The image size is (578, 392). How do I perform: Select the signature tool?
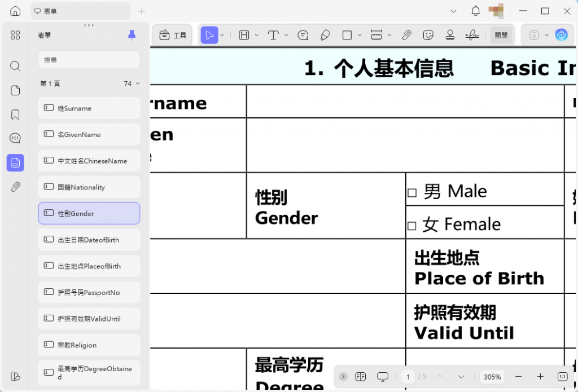pos(472,35)
